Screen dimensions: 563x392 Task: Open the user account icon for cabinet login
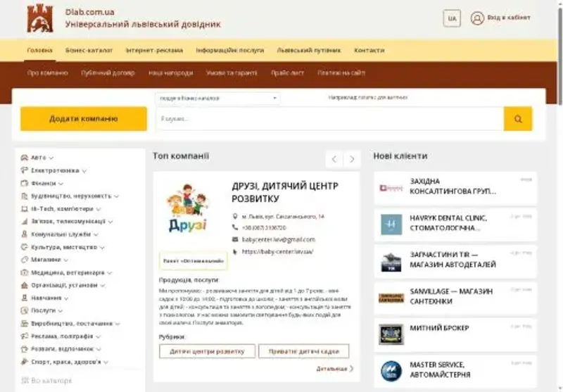click(x=477, y=18)
